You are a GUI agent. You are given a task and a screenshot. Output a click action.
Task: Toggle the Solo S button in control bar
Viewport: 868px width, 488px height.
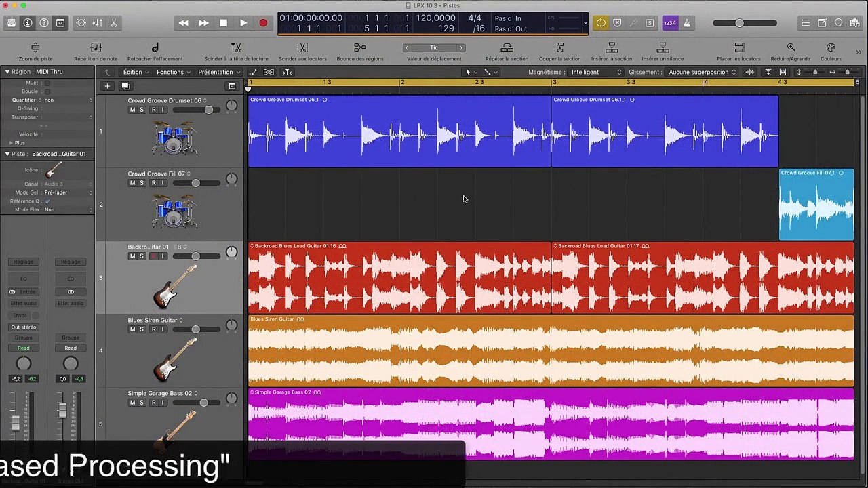650,23
